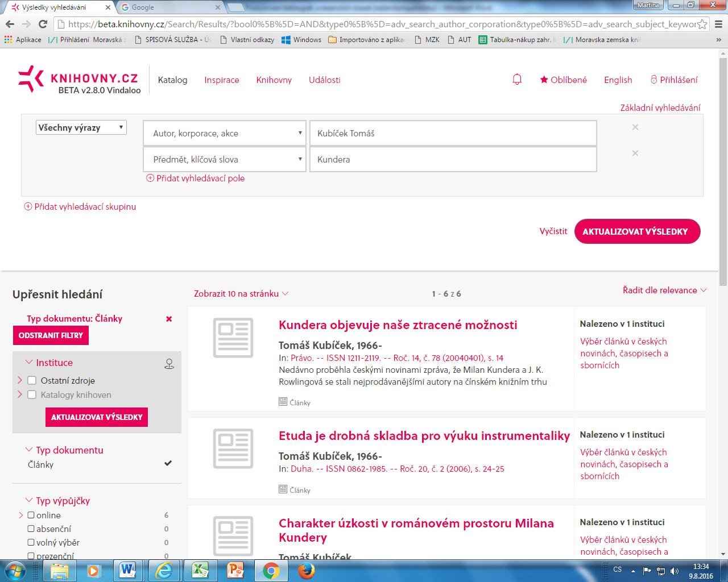Switch language to English
The image size is (728, 582).
coord(618,80)
